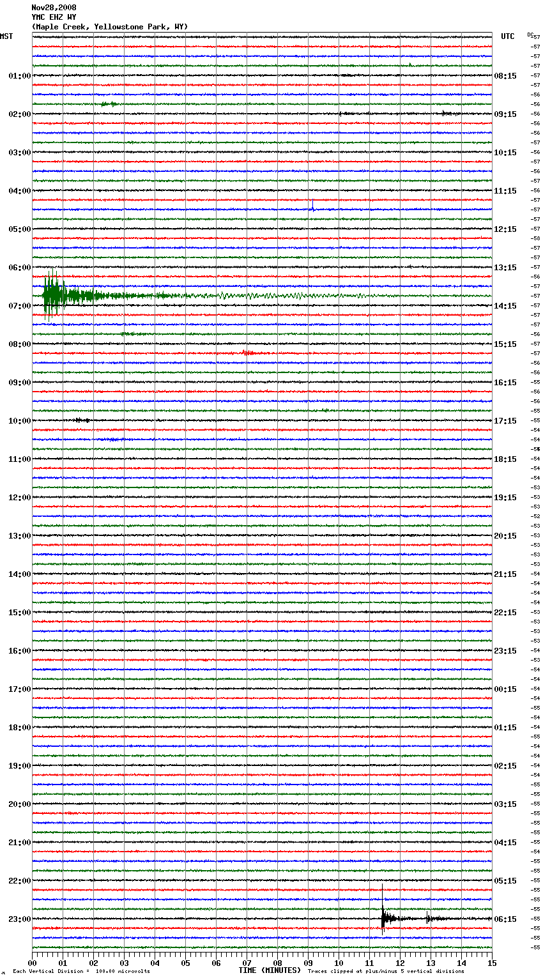Viewport: 543px width, 980px height.
Task: Click the '15' tick on the minutes axis
Action: pos(492,963)
